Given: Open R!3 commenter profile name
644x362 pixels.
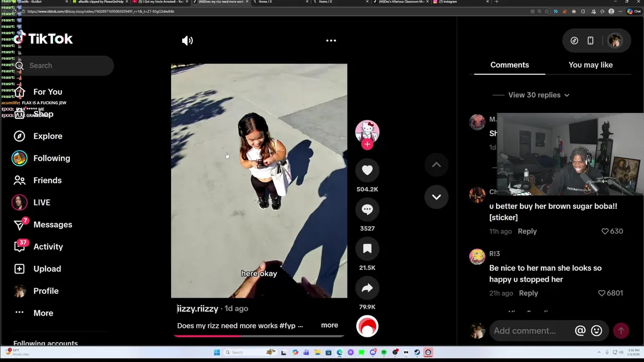Looking at the screenshot, I should [x=495, y=254].
